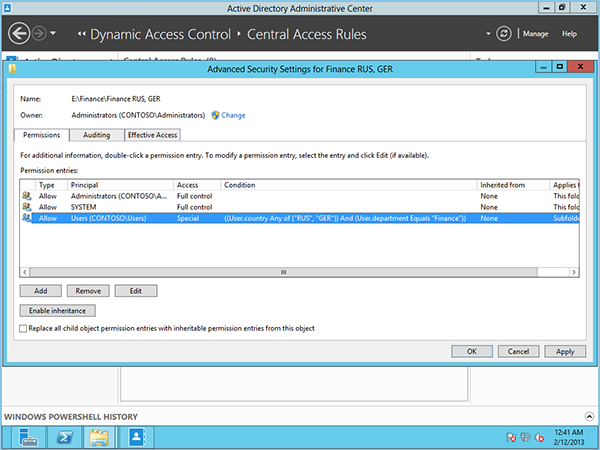
Task: Expand Windows PowerShell History panel chevron
Action: (x=589, y=416)
